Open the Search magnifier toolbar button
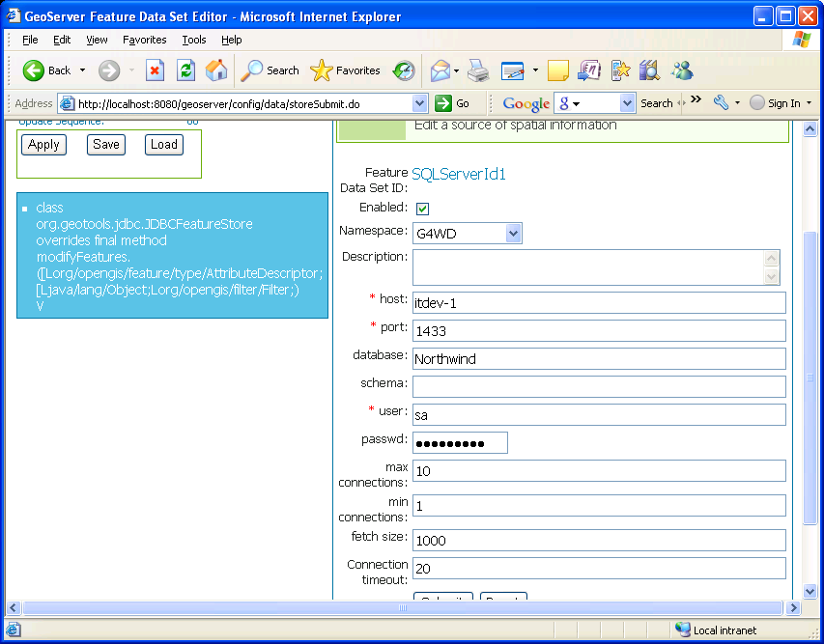This screenshot has width=824, height=644. point(270,70)
